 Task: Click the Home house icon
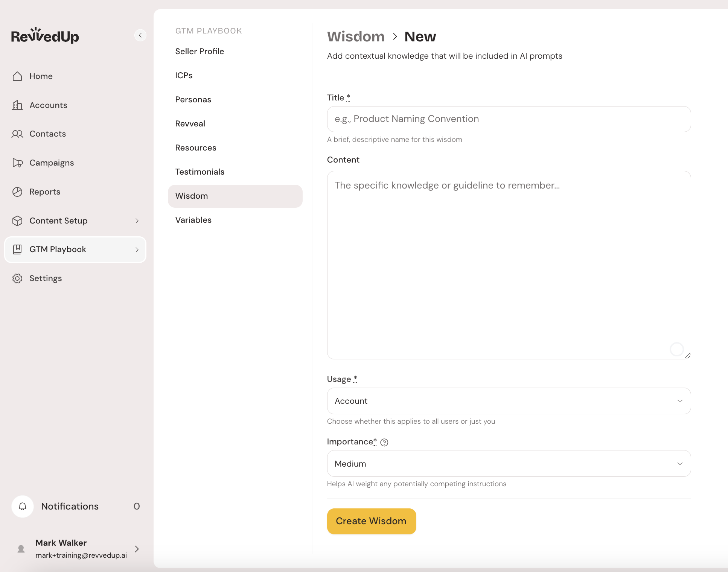(17, 76)
